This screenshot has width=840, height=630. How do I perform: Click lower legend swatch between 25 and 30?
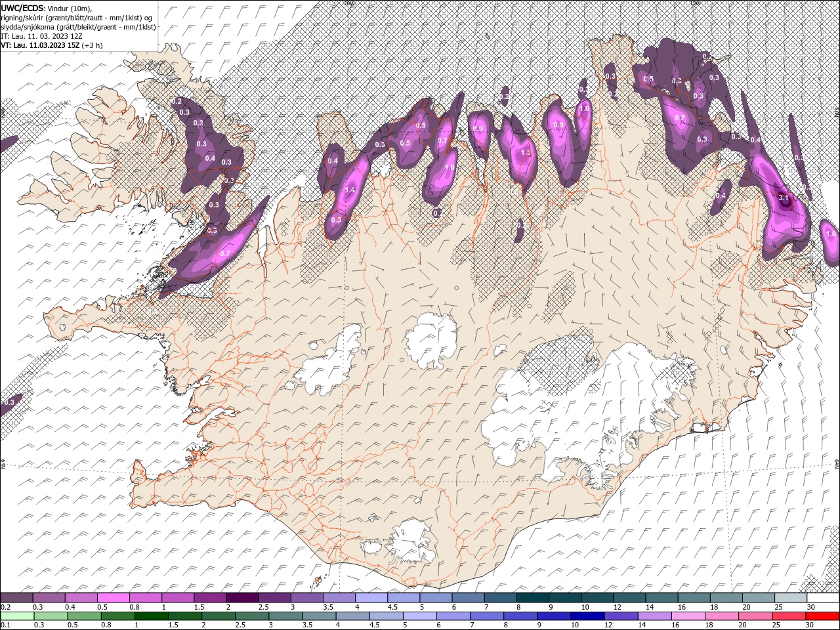tap(789, 616)
